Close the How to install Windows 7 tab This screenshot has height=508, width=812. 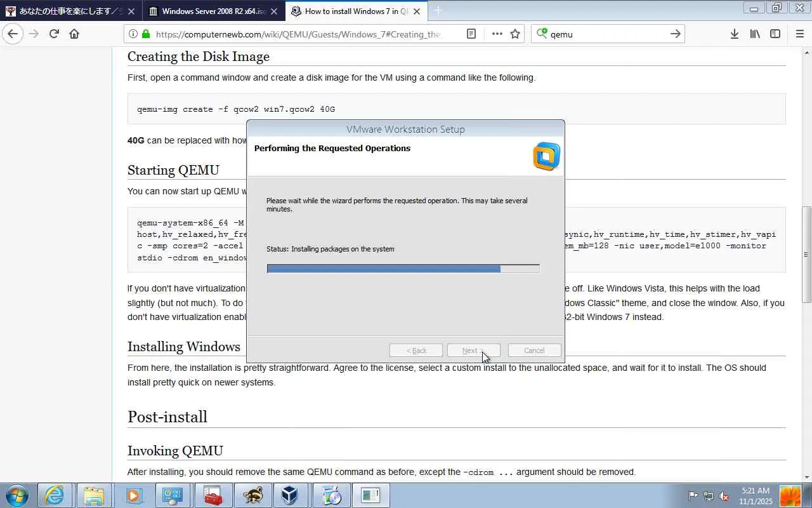click(x=417, y=11)
